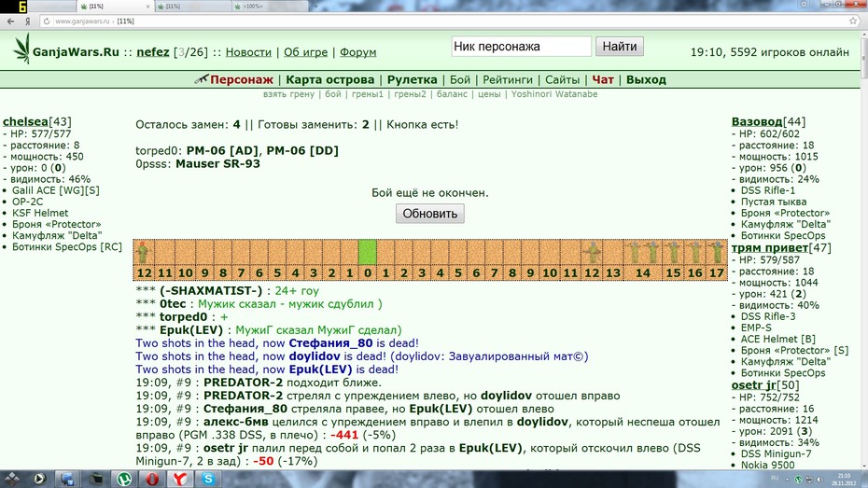The height and width of the screenshot is (488, 868).
Task: Open the Рулетка menu item
Action: 412,79
